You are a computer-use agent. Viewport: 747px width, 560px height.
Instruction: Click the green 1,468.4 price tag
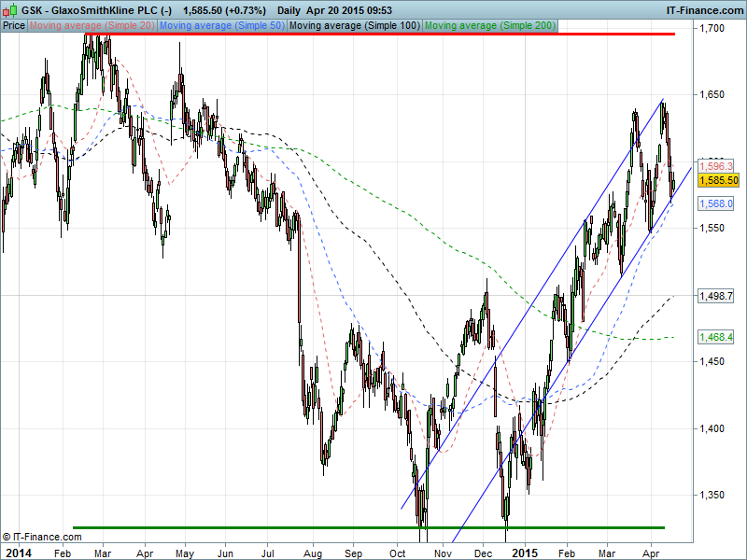716,337
